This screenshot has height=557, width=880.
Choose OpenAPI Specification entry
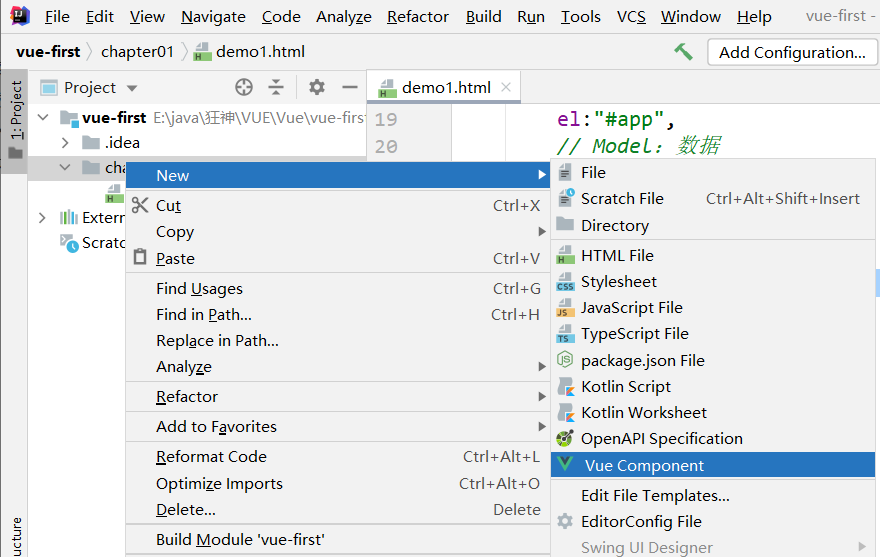pyautogui.click(x=661, y=438)
